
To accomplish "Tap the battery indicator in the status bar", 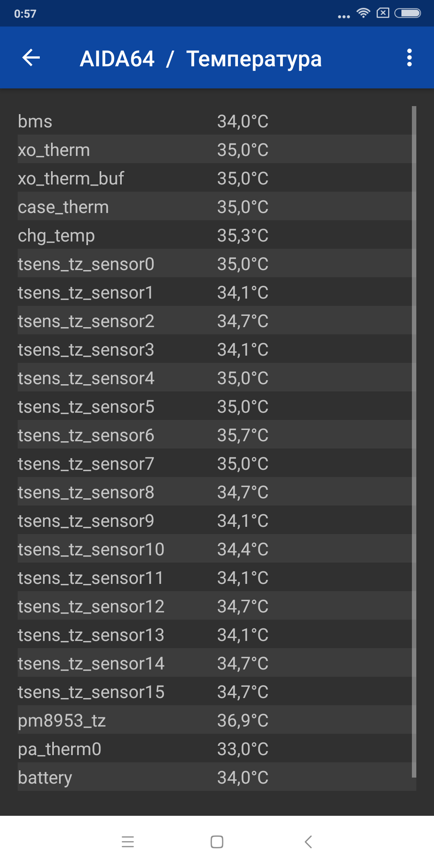I will (x=407, y=13).
